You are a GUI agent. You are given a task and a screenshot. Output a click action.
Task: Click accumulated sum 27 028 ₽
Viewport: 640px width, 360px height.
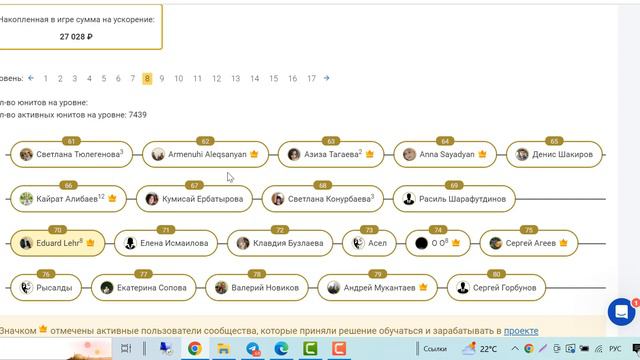76,37
